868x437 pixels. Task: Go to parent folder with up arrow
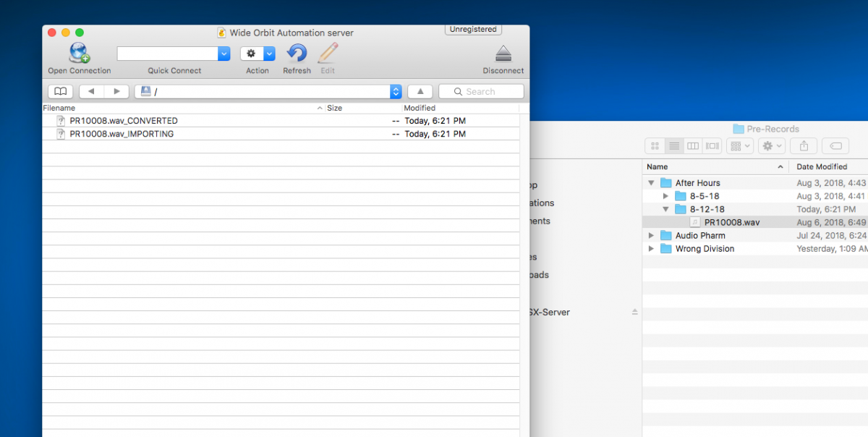pyautogui.click(x=420, y=91)
